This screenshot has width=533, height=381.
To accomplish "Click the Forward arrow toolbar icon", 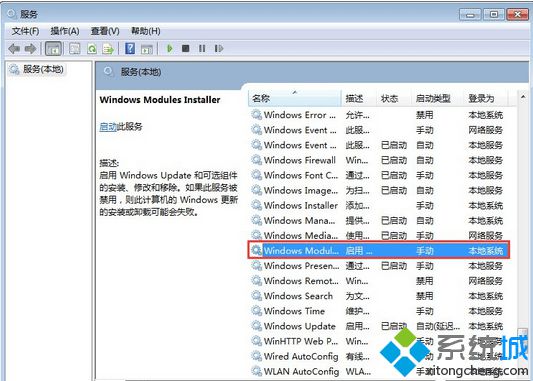I will pyautogui.click(x=31, y=49).
